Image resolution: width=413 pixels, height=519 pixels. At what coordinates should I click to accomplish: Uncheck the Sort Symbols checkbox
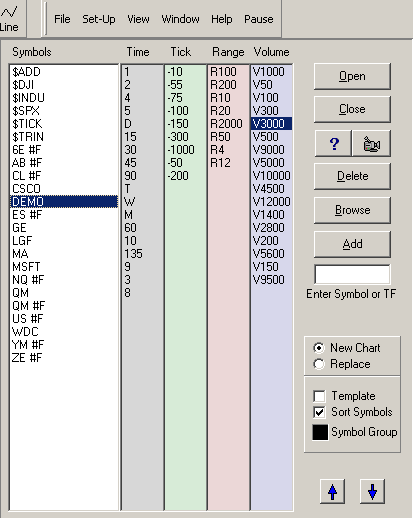click(x=319, y=412)
